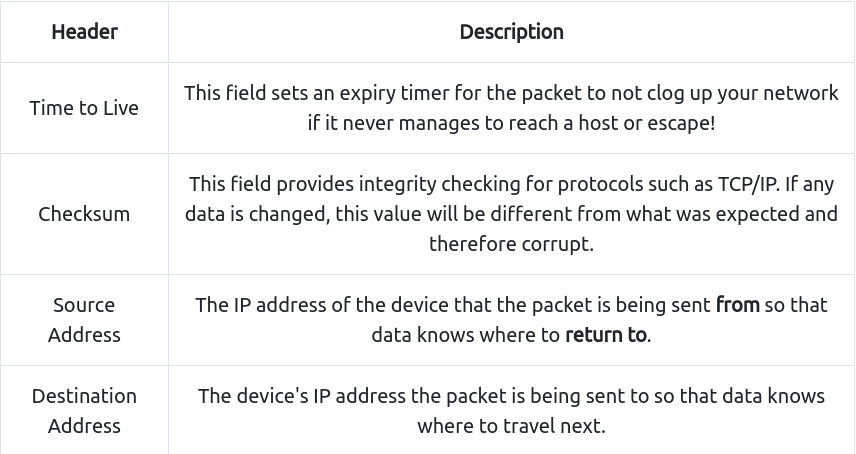Viewport: 856px width, 454px height.
Task: Click the Time to Live description text
Action: coord(511,108)
